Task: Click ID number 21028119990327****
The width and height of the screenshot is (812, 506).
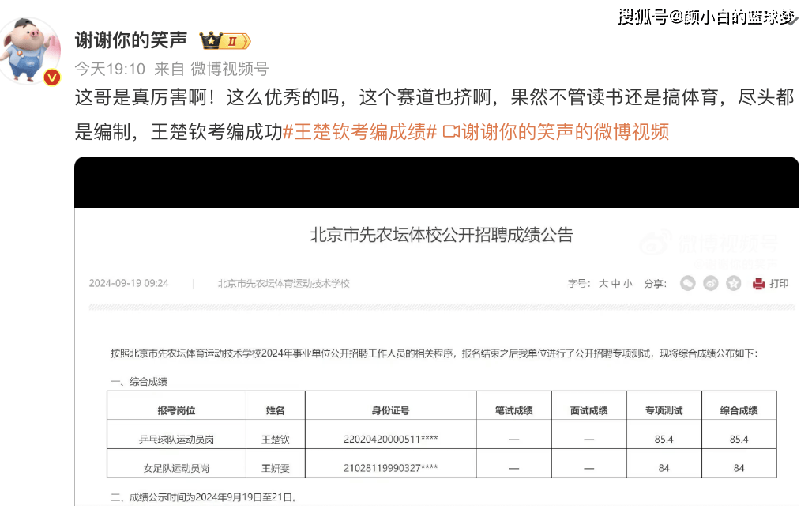Action: coord(390,468)
